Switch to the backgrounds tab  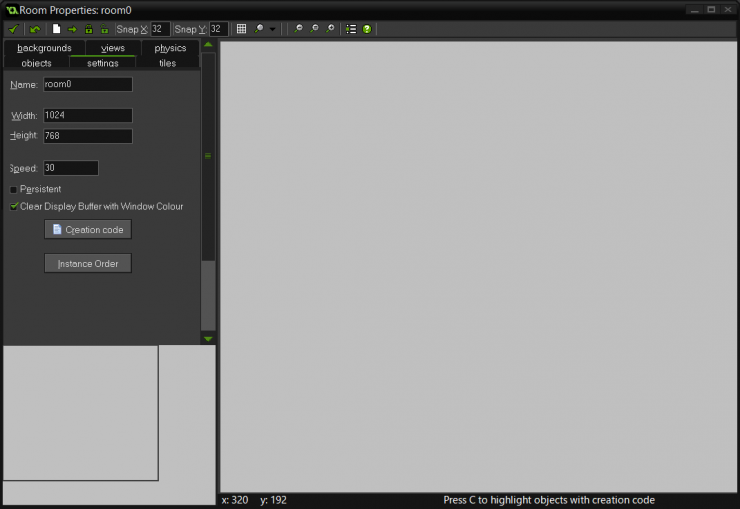point(44,48)
